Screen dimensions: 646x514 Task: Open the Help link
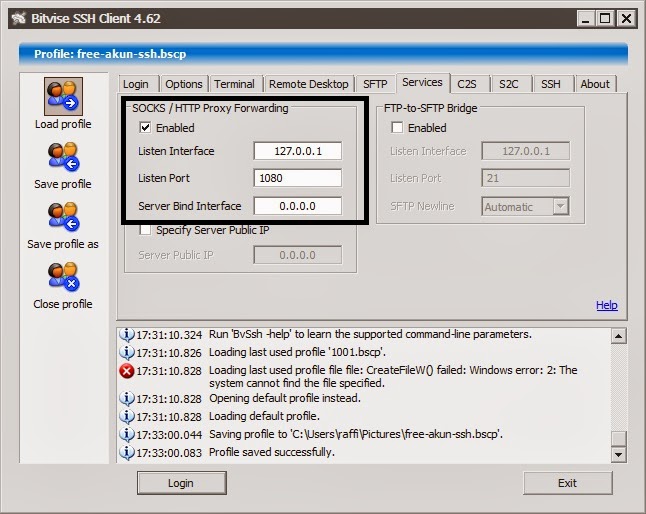coord(607,305)
